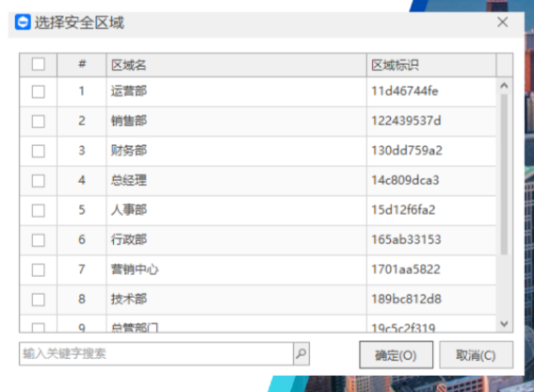Select the 销售部 identifier 122439537d
The image size is (534, 392).
click(406, 121)
